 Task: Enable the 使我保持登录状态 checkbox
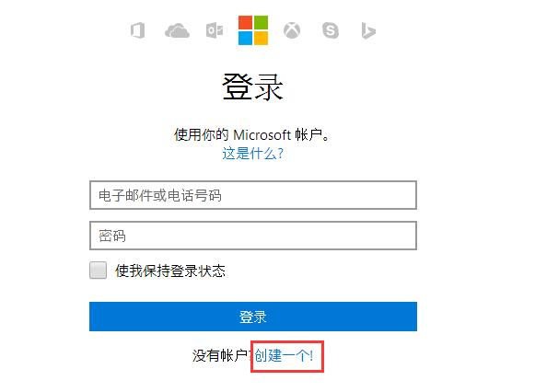[98, 271]
